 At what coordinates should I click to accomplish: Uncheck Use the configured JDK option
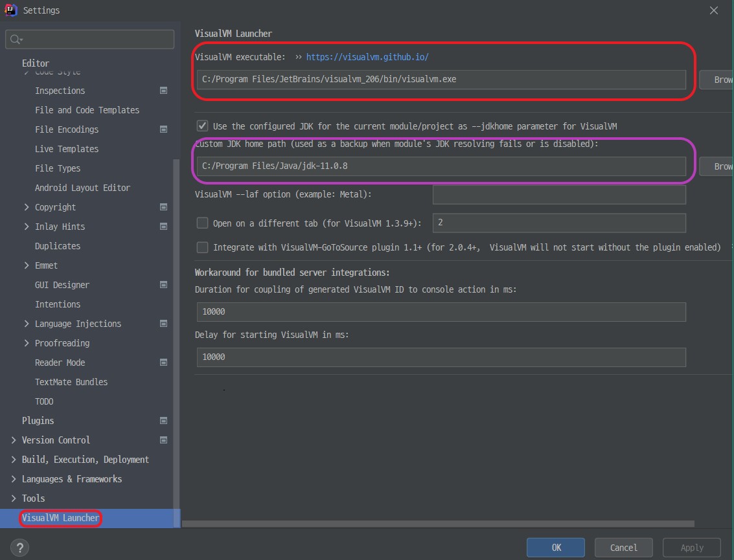[202, 126]
